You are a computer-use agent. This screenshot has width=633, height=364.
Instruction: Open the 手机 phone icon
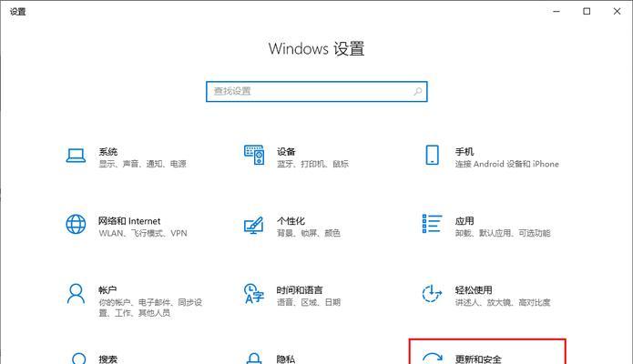click(432, 156)
